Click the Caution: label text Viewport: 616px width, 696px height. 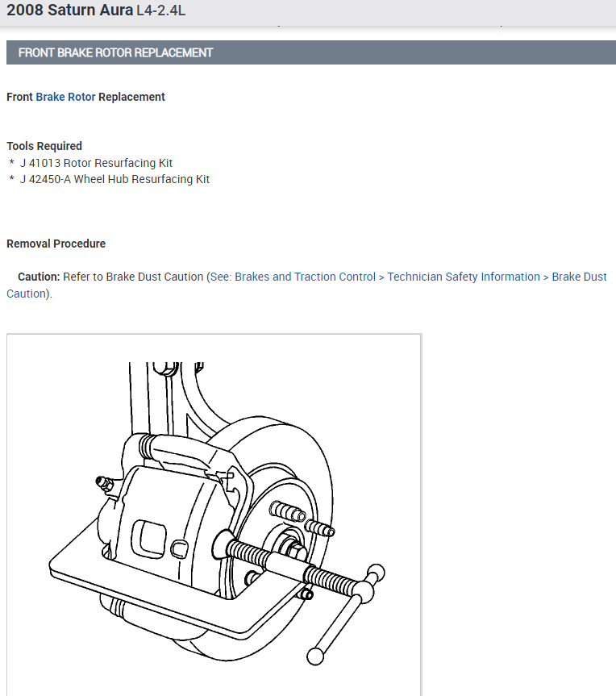(39, 277)
